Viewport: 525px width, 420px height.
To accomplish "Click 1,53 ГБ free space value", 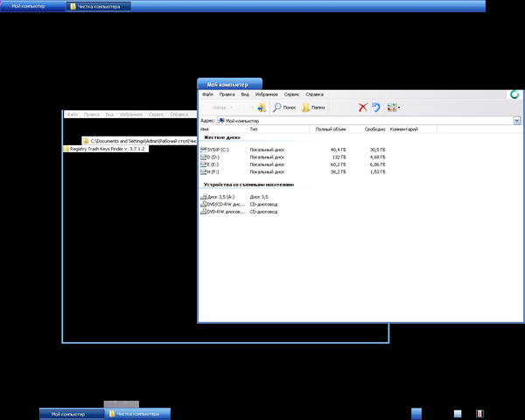I will (377, 171).
